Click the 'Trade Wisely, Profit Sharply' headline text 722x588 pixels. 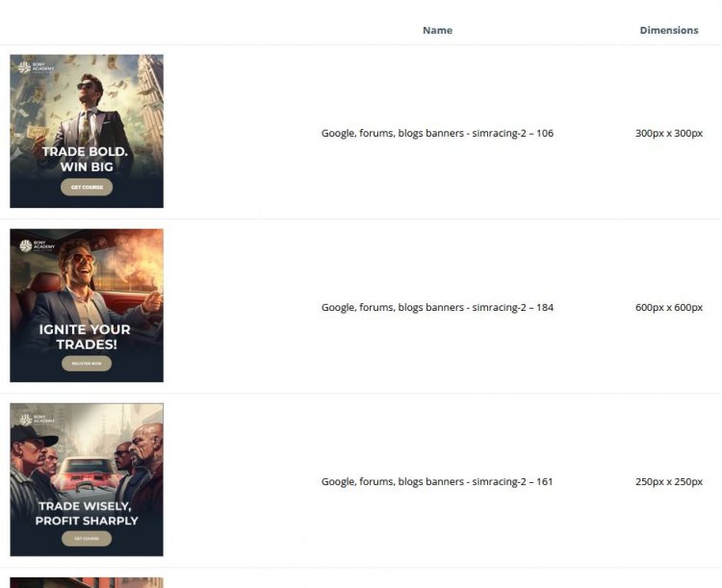87,513
